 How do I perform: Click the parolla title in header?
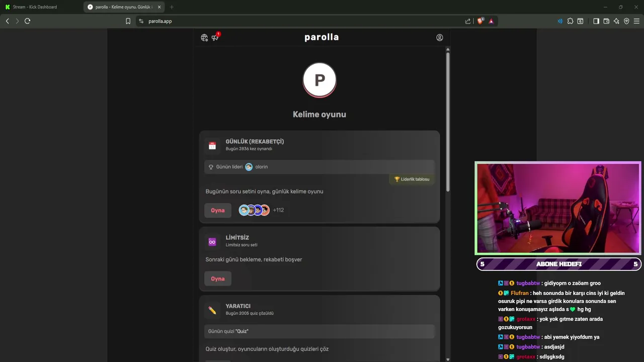pos(321,37)
